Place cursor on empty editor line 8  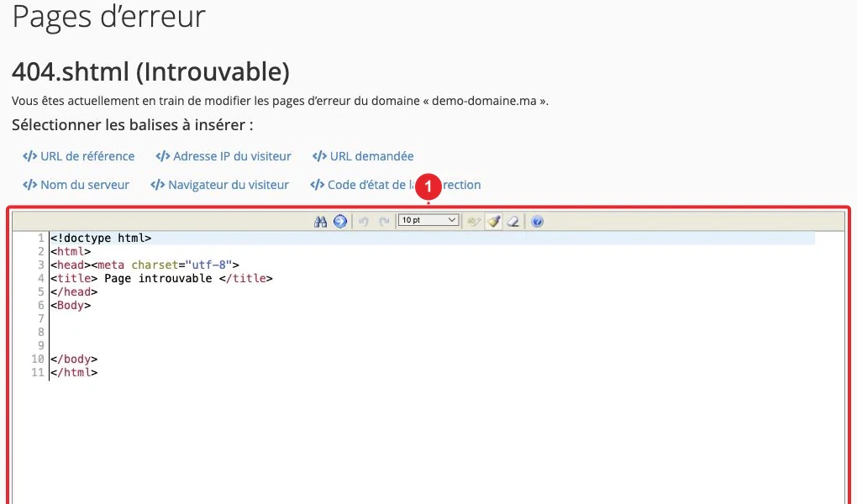432,332
